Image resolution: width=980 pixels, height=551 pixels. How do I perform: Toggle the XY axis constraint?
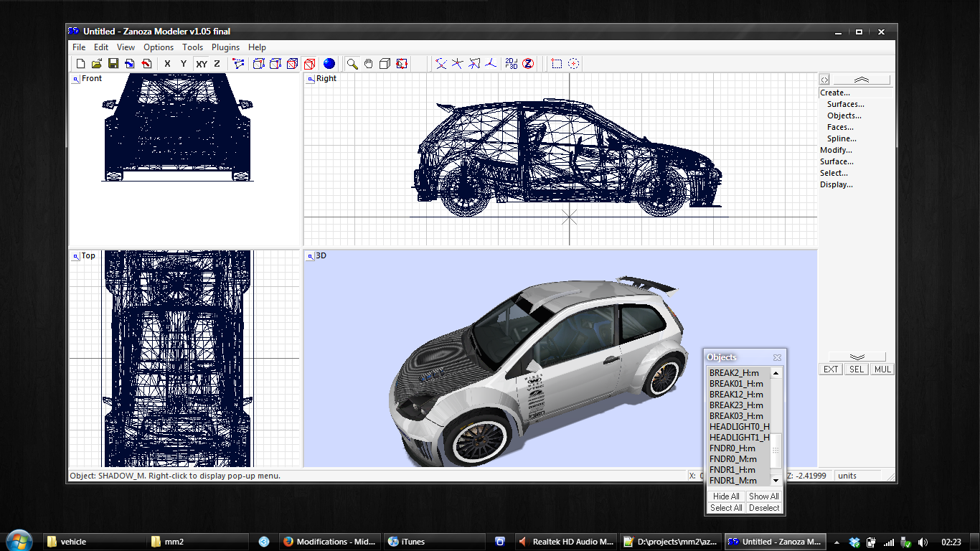[x=202, y=64]
